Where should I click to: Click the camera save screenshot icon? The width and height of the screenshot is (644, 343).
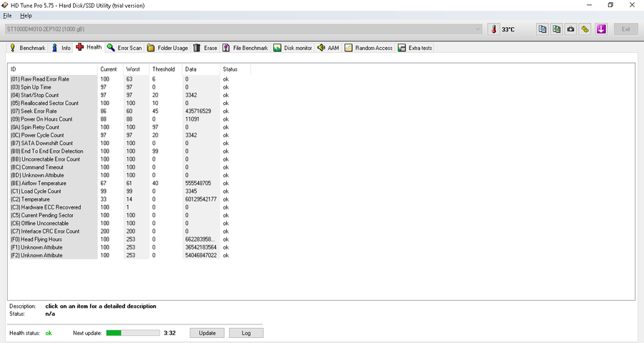click(x=571, y=29)
